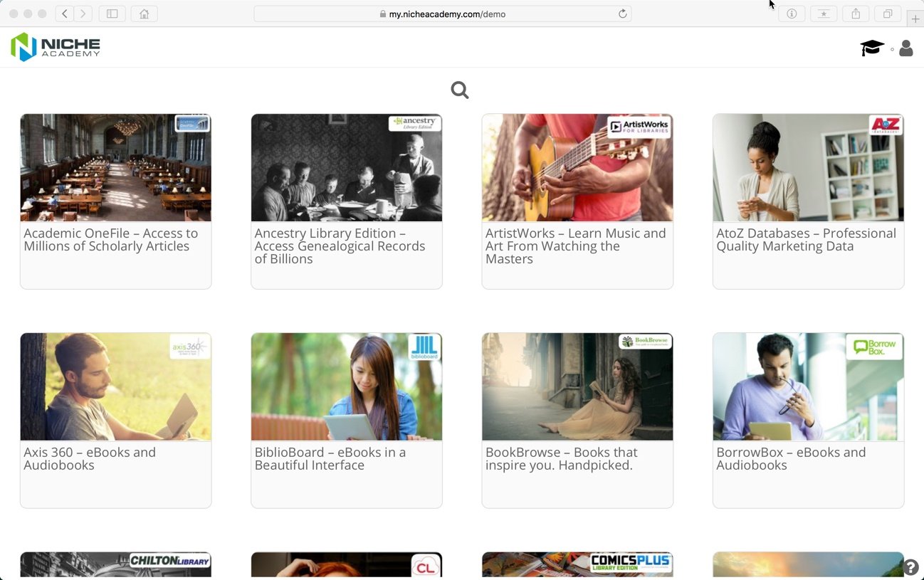Screen dimensions: 924x580
Task: Click the Safari share button
Action: [x=856, y=14]
